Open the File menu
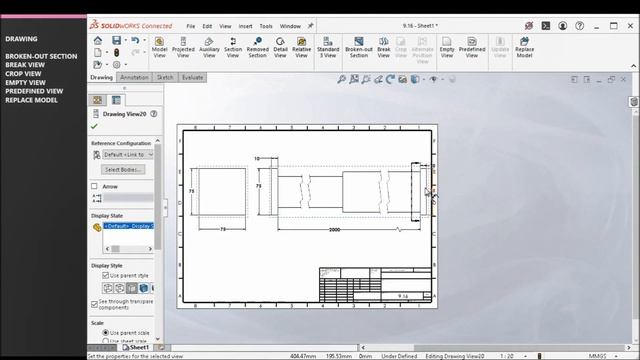The width and height of the screenshot is (640, 360). coord(191,26)
